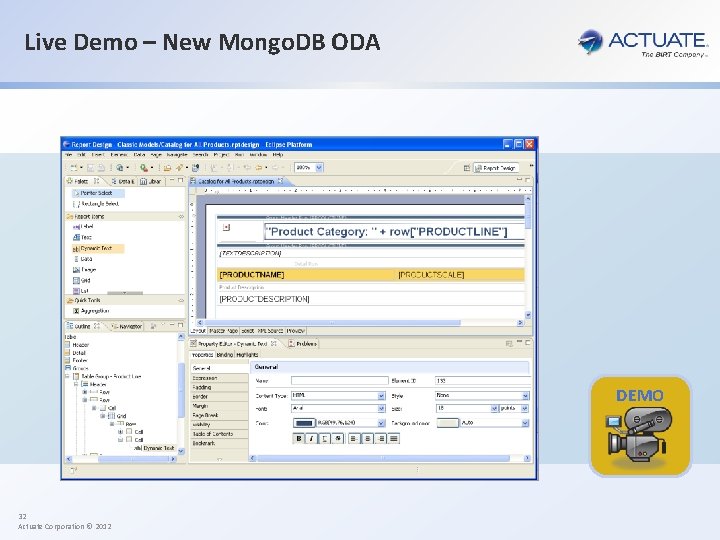Collapse the Quick Tools palette section
Screen dimensions: 720x540
(181, 300)
